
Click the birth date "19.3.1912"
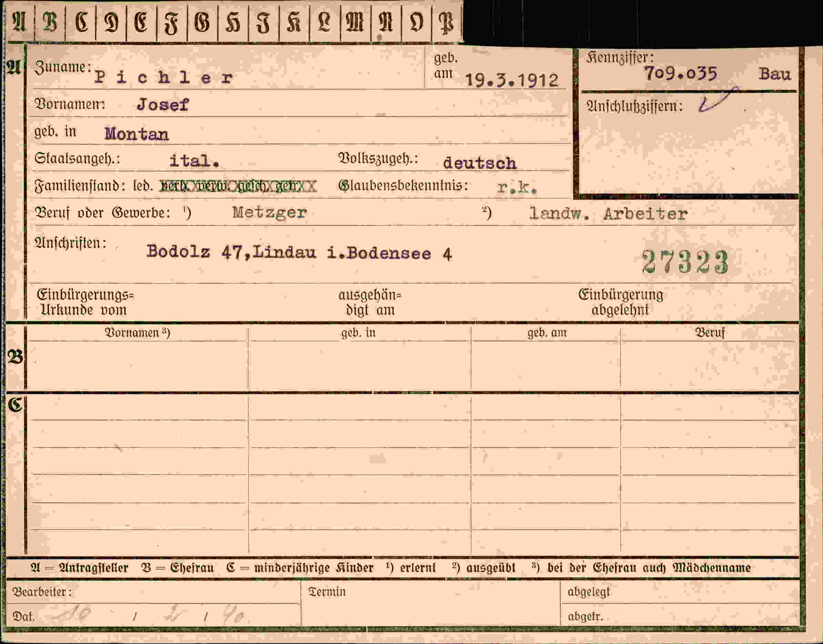pos(512,80)
